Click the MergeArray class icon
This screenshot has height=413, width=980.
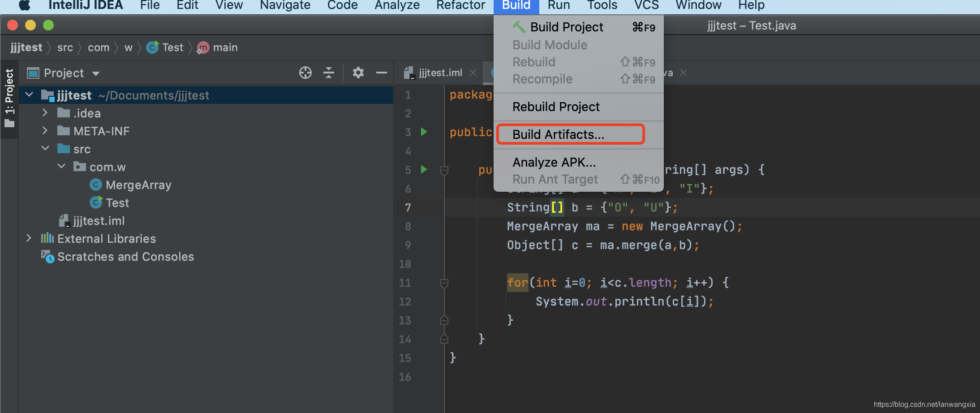(96, 185)
